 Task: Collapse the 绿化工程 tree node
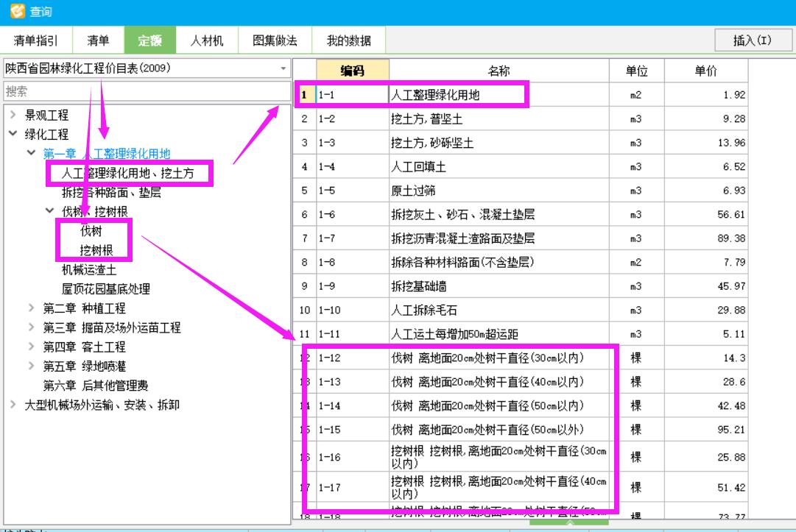(13, 134)
